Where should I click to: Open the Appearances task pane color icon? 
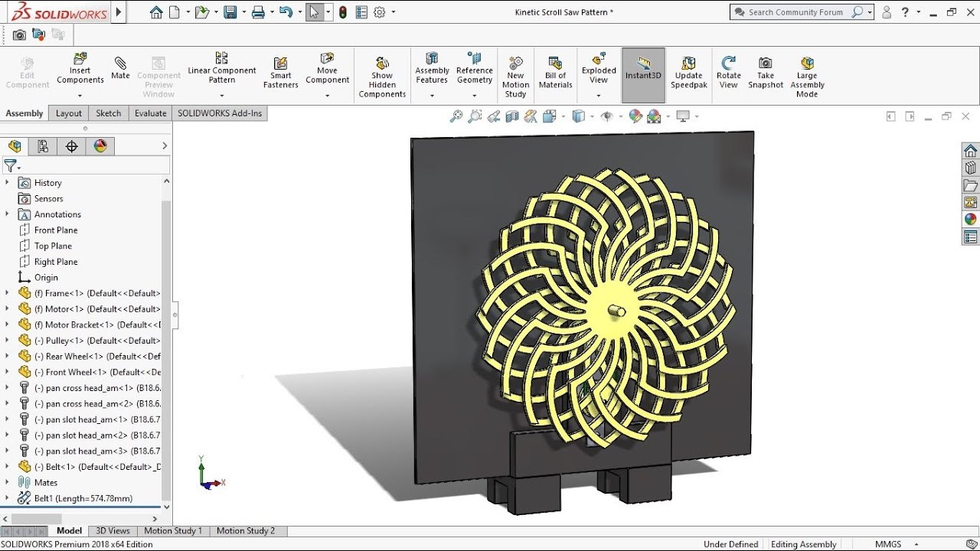pos(970,220)
